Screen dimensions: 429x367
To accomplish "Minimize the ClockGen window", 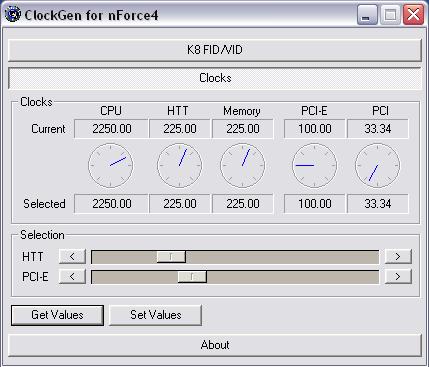I will [367, 15].
